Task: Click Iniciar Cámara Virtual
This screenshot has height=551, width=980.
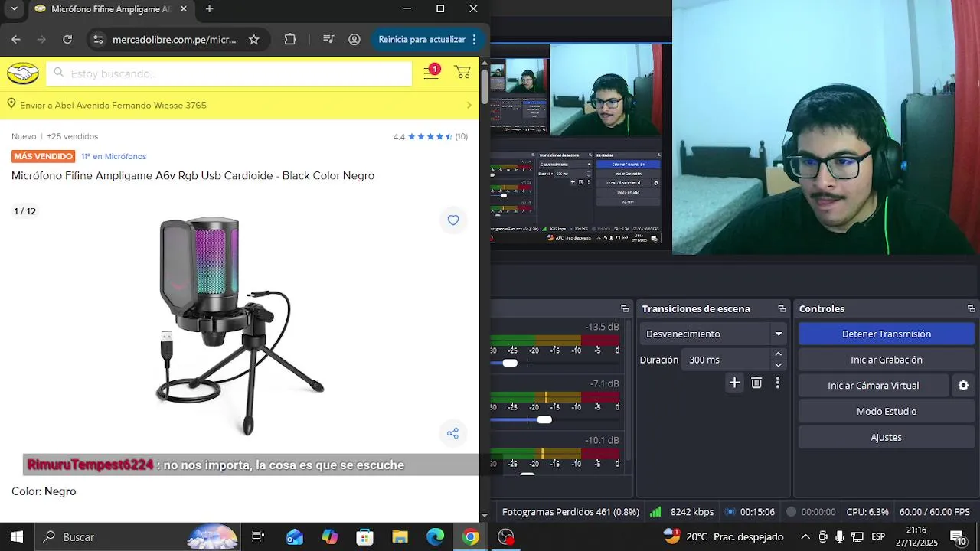Action: tap(874, 386)
